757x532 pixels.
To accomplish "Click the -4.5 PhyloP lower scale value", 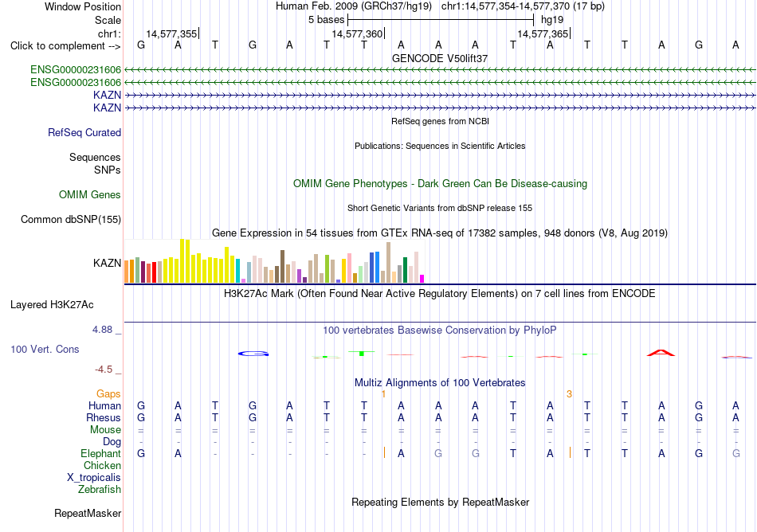I will [x=104, y=370].
